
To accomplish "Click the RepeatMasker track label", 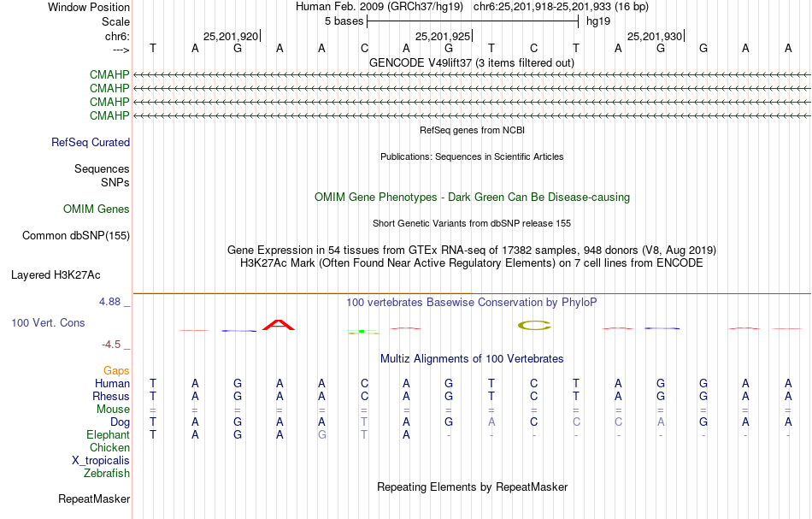I will coord(94,499).
